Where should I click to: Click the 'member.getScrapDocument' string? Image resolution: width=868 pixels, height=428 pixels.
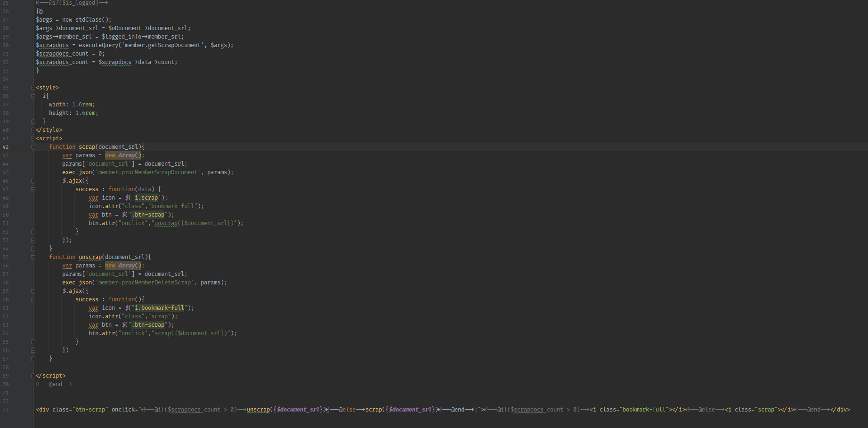coord(162,45)
